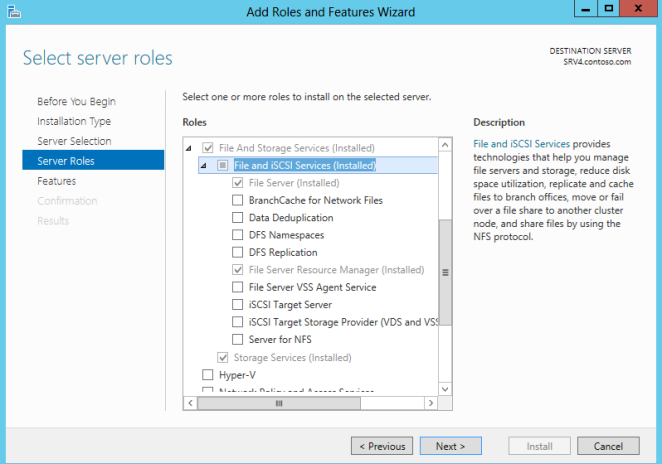
Task: Check BranchCache for Network Files
Action: tap(237, 200)
